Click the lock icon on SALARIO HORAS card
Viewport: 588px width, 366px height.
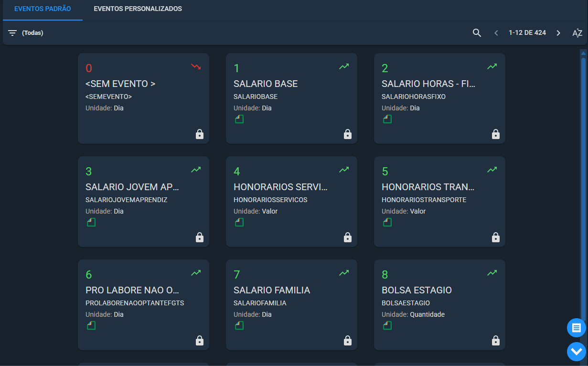point(496,134)
